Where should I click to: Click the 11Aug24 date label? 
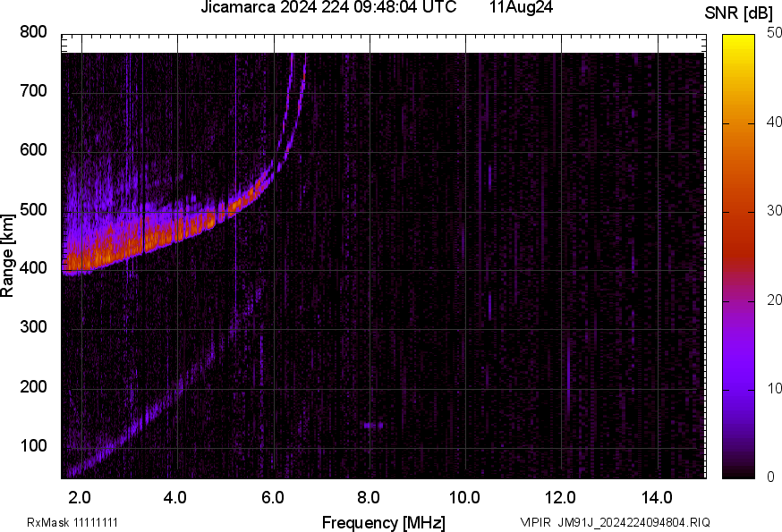[520, 8]
